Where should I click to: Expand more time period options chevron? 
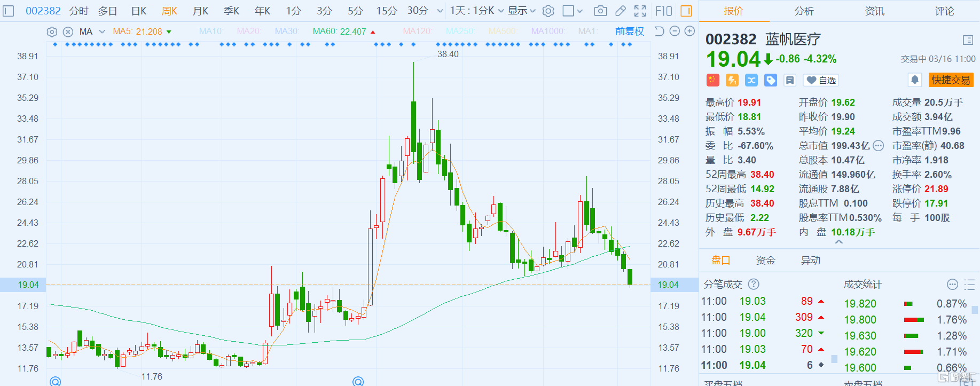coord(440,11)
